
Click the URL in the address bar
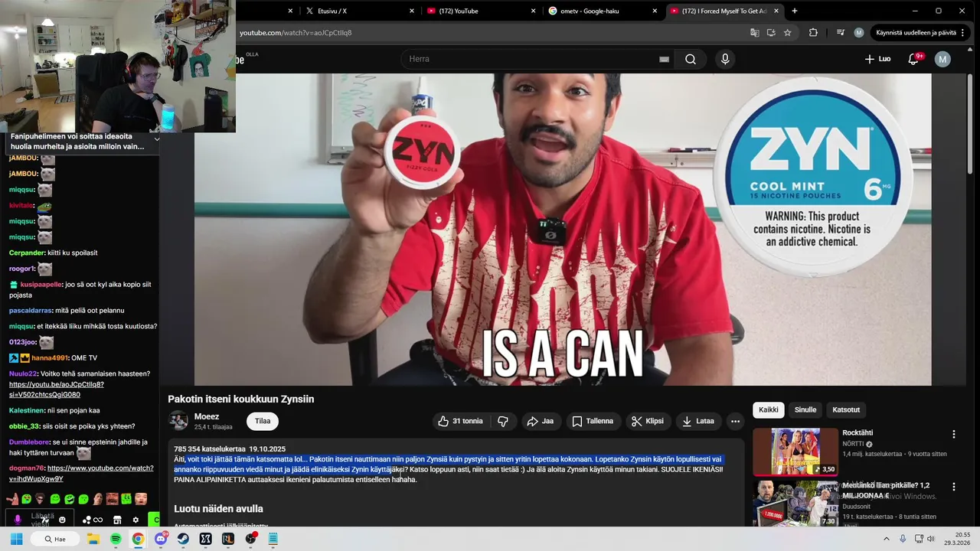point(296,33)
